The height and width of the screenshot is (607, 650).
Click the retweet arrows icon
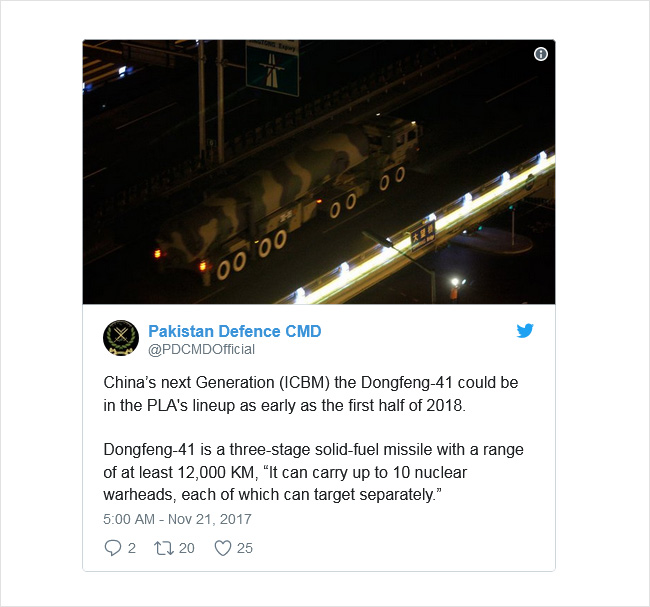pyautogui.click(x=164, y=548)
